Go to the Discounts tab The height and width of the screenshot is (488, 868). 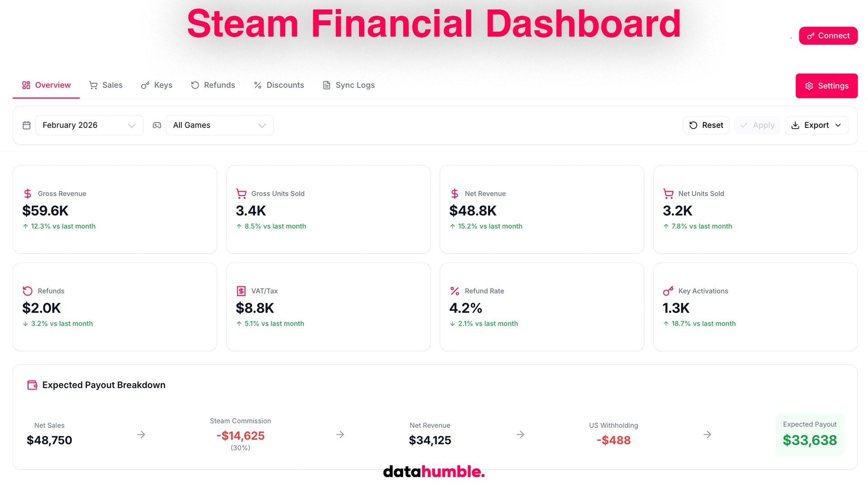point(279,85)
